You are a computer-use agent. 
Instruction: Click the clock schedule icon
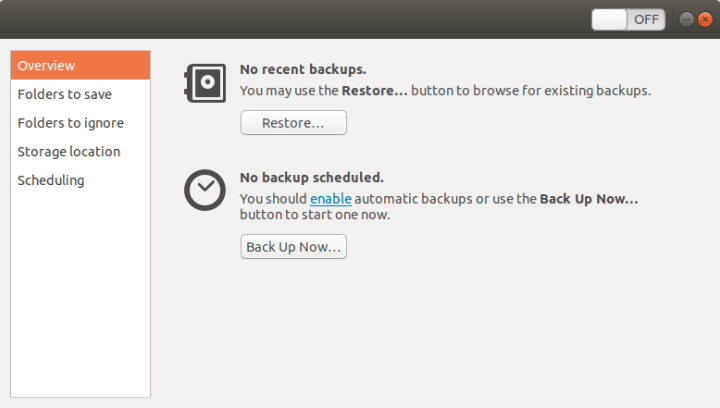205,190
